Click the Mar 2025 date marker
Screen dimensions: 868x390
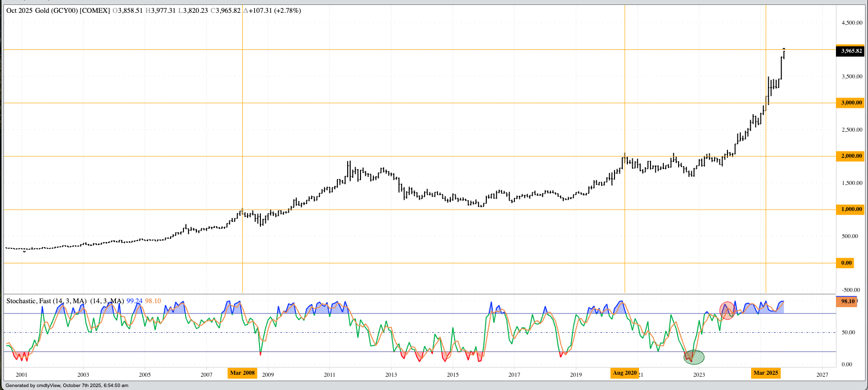765,373
